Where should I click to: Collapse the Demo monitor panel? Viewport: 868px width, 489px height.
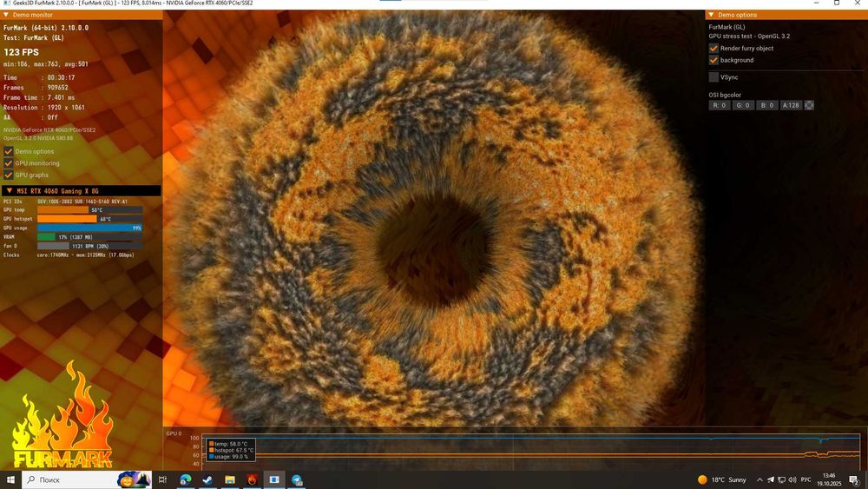tap(6, 15)
